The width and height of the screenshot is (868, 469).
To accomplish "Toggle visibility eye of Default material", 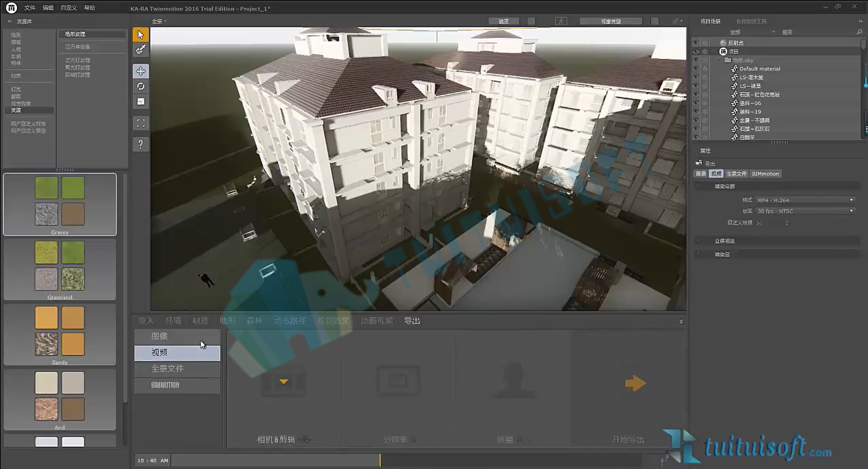I will 696,68.
